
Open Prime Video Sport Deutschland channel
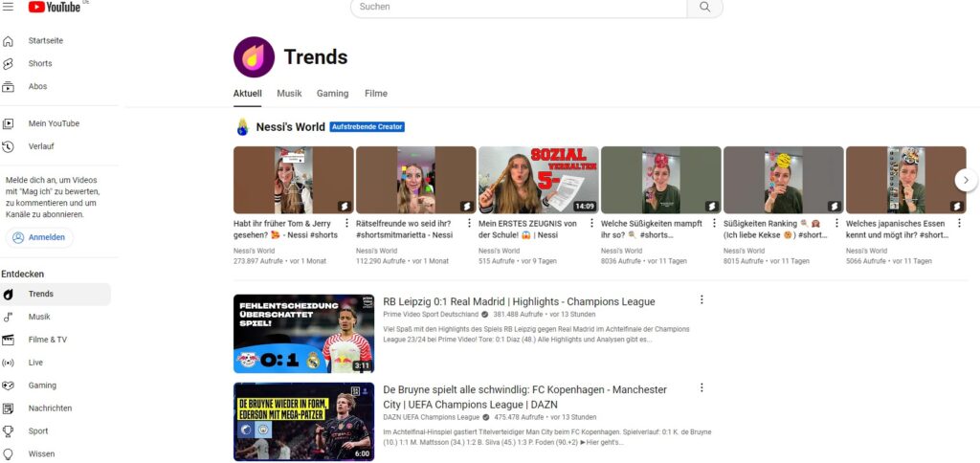(x=431, y=315)
